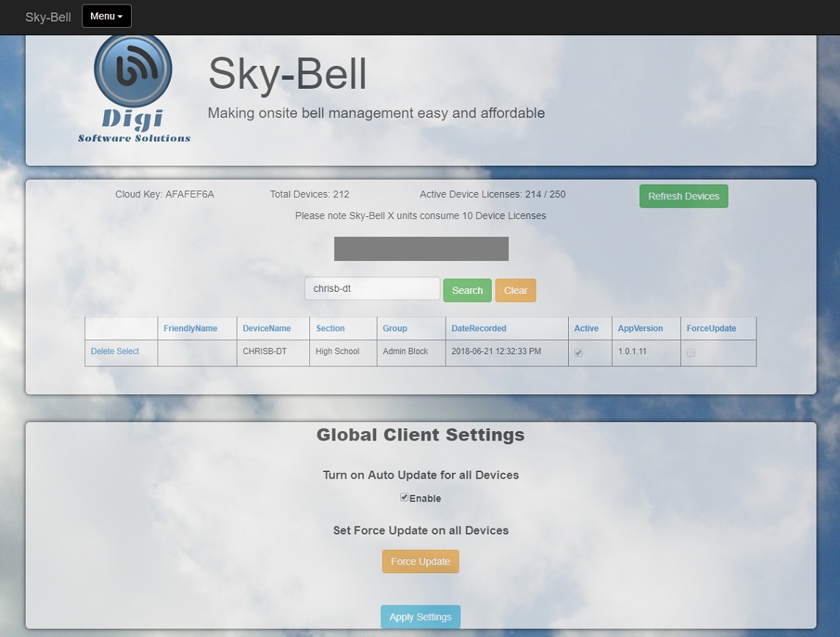Toggle Active checkbox for CHRISB-DT
The width and height of the screenshot is (840, 637).
[x=578, y=353]
